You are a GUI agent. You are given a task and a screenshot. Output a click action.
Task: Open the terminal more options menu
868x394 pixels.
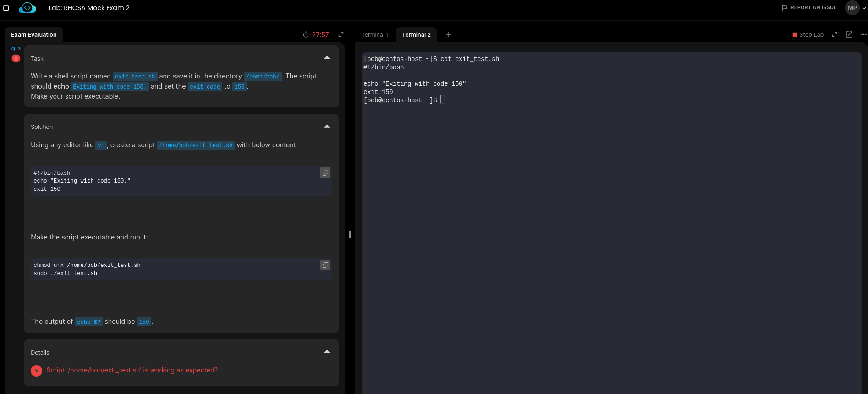(864, 34)
